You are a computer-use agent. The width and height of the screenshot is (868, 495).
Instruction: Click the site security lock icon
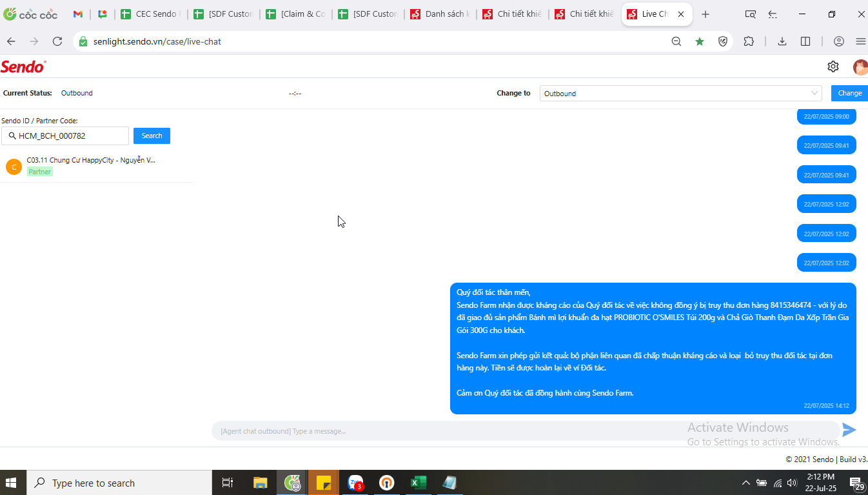[x=83, y=41]
